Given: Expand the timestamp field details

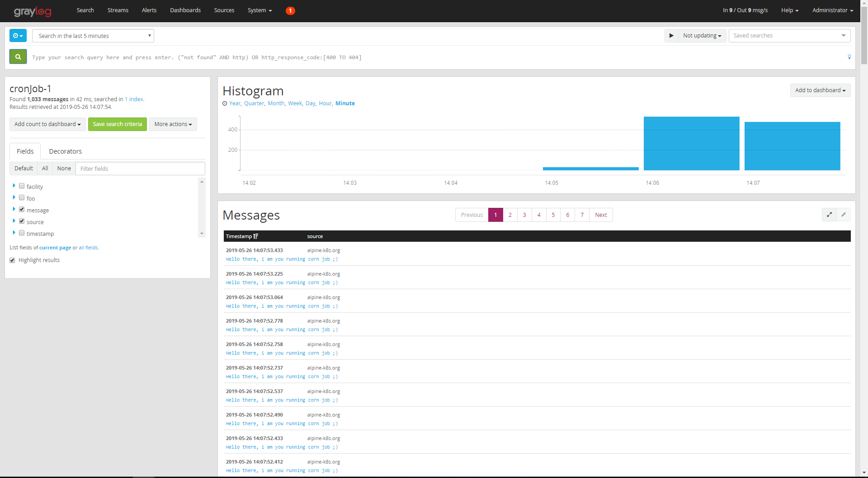Looking at the screenshot, I should [x=14, y=232].
